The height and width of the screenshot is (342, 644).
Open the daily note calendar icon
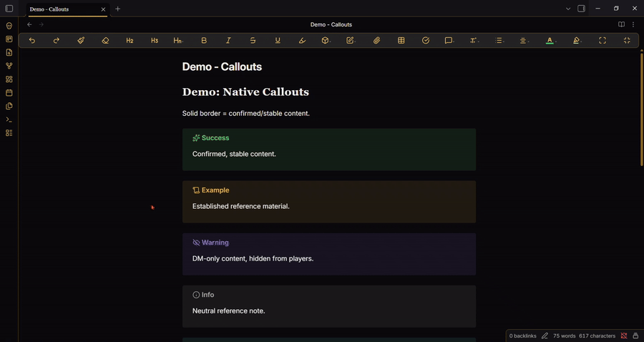[x=9, y=93]
